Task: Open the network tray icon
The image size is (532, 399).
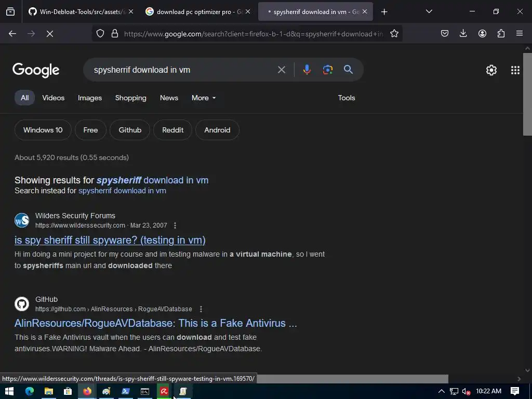Action: click(x=454, y=391)
